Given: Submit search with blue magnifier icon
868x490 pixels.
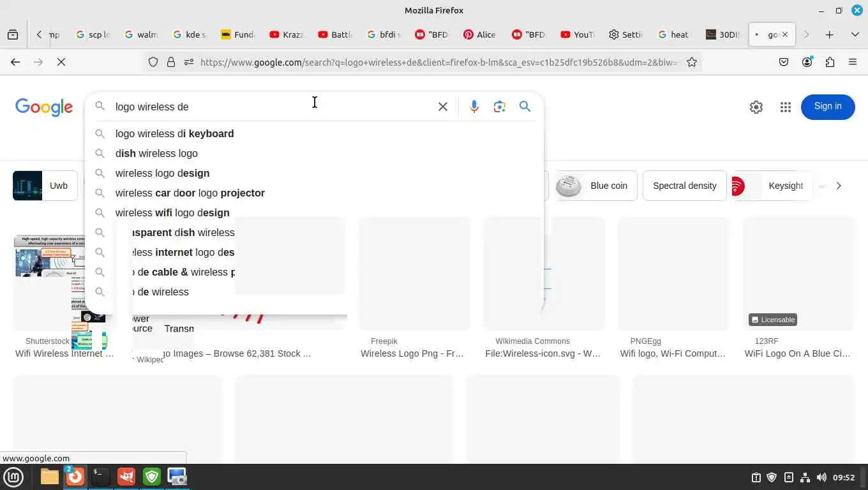Looking at the screenshot, I should (x=525, y=107).
